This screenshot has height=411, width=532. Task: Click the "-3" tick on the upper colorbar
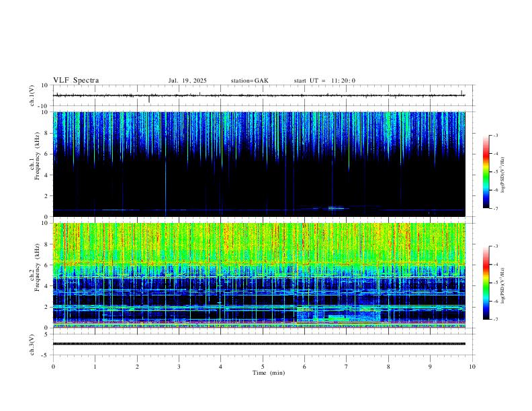[x=495, y=135]
